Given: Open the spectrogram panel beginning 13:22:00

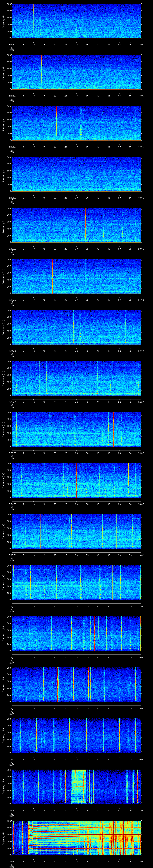Looking at the screenshot, I should pos(77,378).
